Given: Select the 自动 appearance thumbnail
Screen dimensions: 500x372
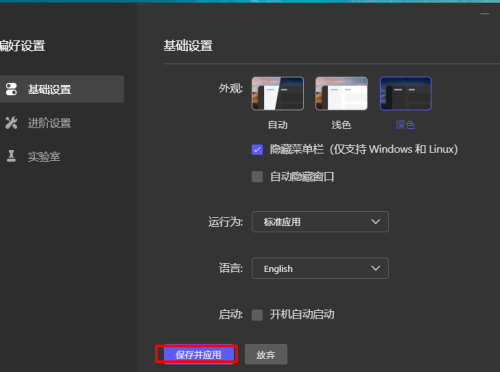Looking at the screenshot, I should click(x=278, y=93).
